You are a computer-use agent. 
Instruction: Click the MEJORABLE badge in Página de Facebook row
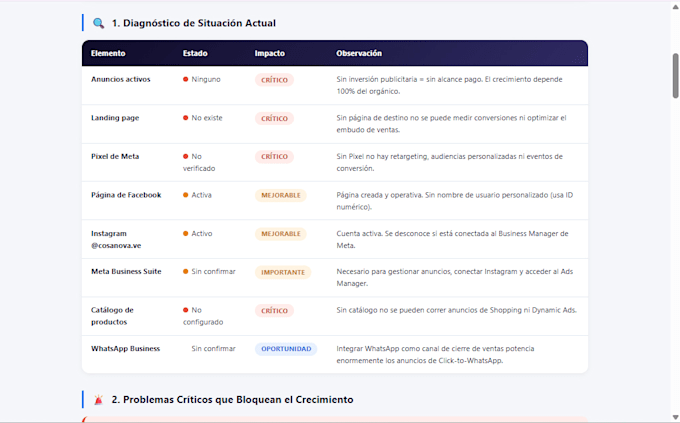[281, 195]
